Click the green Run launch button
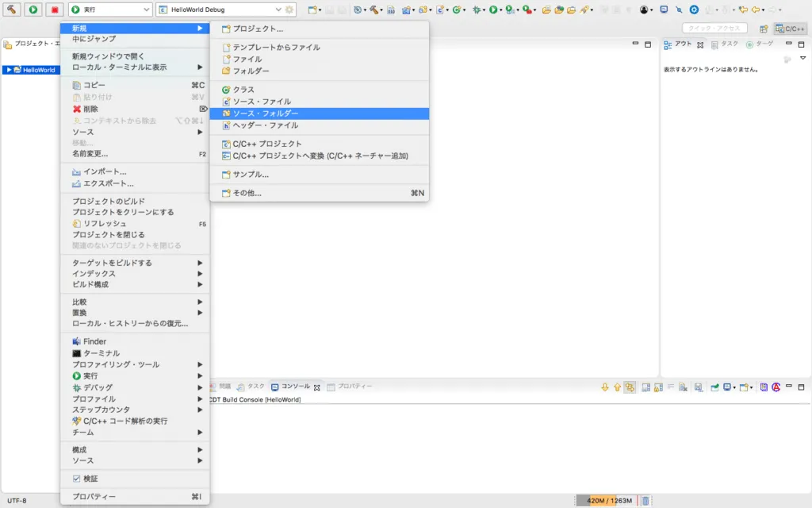 point(33,10)
